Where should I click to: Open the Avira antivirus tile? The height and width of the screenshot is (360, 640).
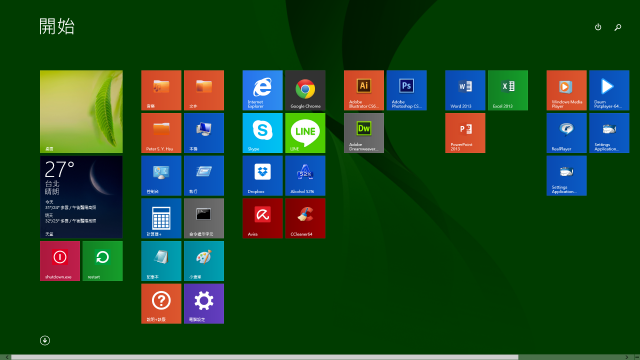coord(262,218)
